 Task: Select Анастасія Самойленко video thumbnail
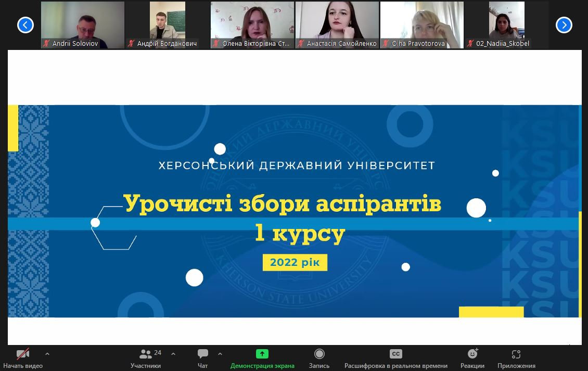pos(337,25)
